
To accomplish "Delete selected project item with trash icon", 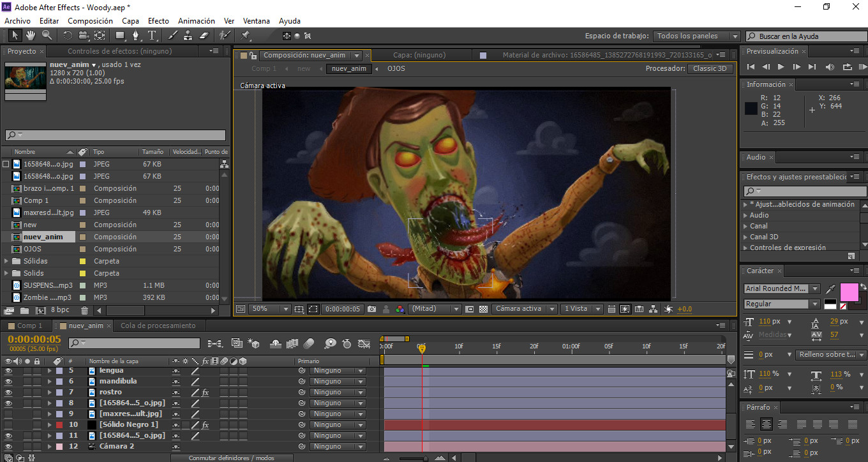I will click(84, 311).
